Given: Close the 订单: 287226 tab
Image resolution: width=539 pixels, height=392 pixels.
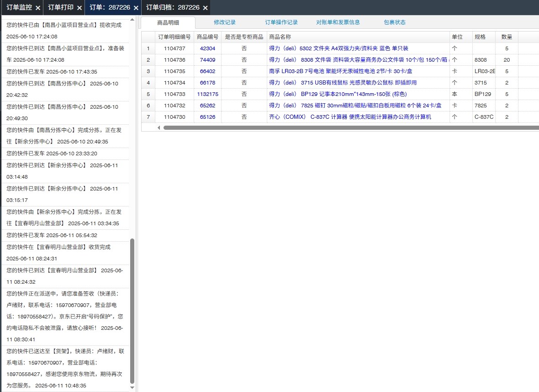Looking at the screenshot, I should (x=136, y=8).
